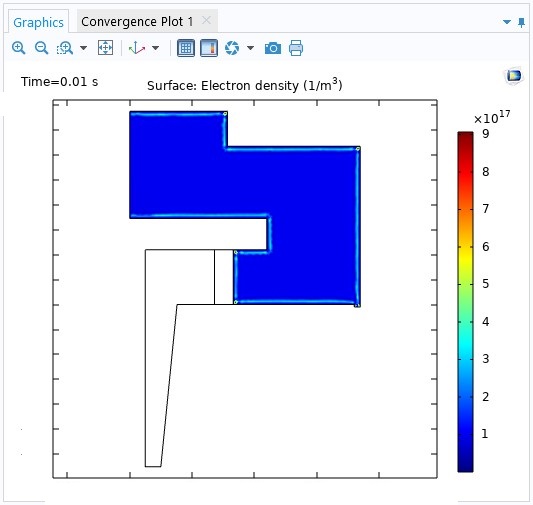Take an image snapshot with camera icon

(x=273, y=48)
